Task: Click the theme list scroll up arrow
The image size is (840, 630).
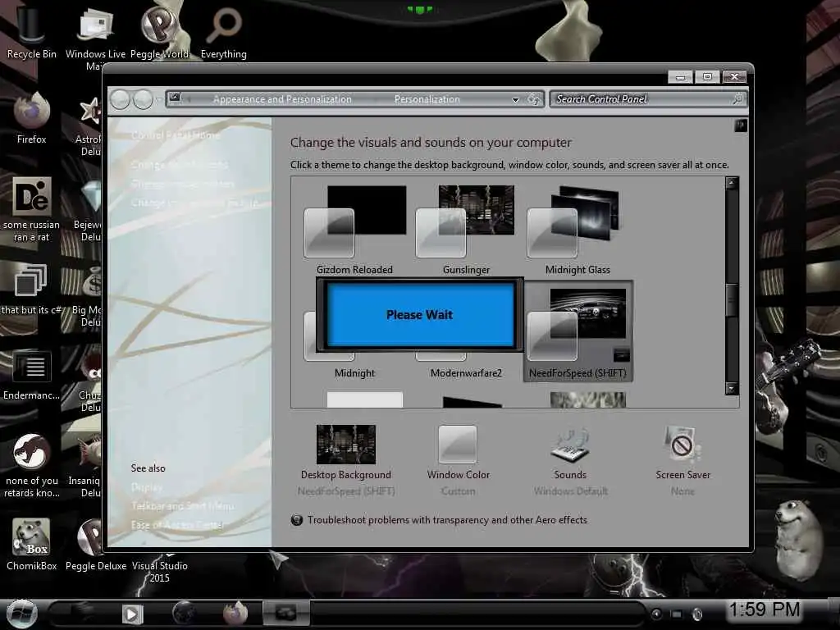Action: (732, 183)
